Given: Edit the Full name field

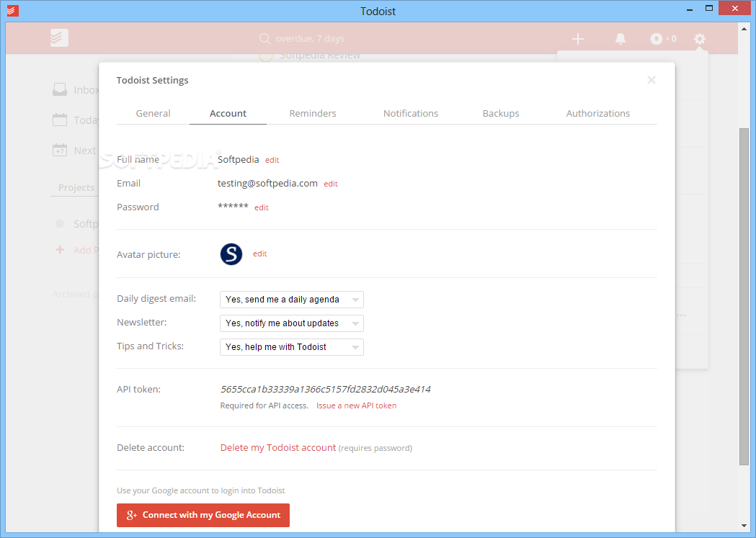Looking at the screenshot, I should pyautogui.click(x=272, y=160).
